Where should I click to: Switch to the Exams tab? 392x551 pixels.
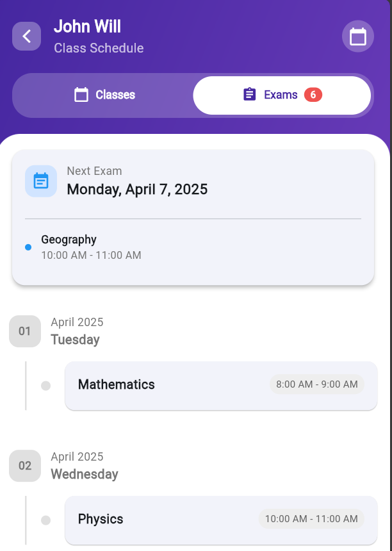[282, 94]
